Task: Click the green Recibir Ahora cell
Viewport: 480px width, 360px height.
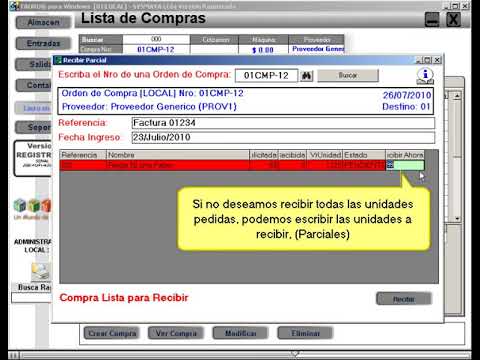Action: pyautogui.click(x=405, y=165)
